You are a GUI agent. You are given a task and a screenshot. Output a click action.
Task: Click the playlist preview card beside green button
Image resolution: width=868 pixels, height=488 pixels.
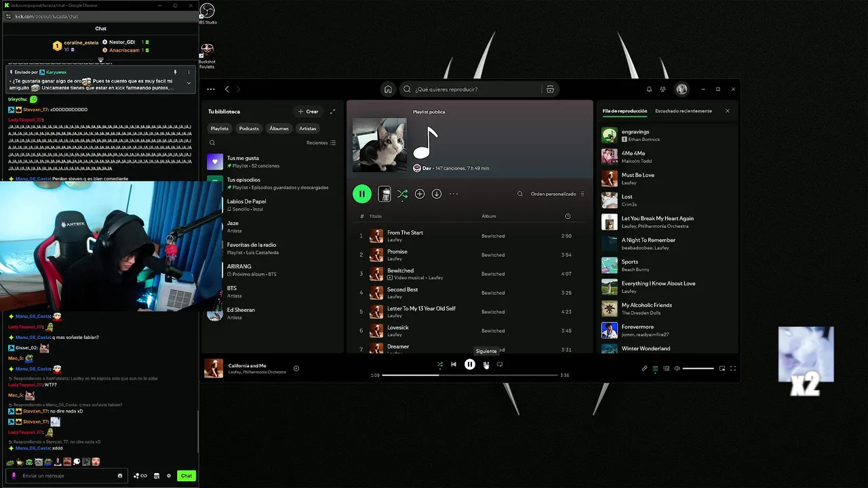[x=384, y=194]
